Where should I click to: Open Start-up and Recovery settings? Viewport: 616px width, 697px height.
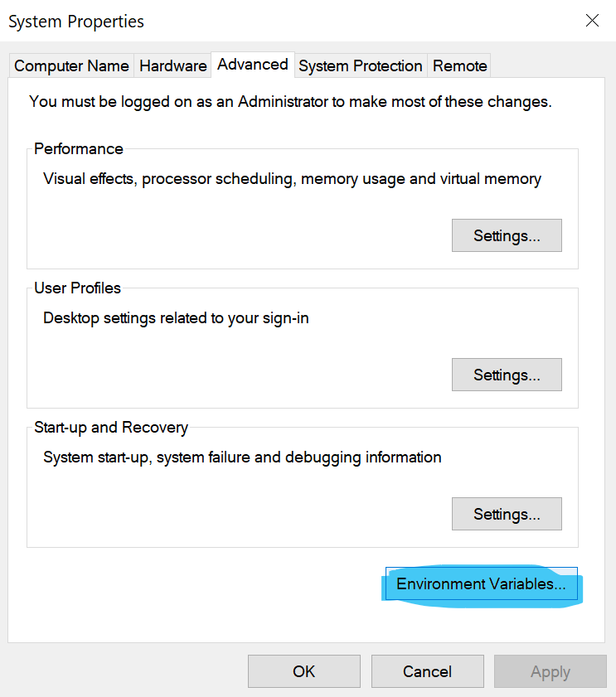pos(507,514)
